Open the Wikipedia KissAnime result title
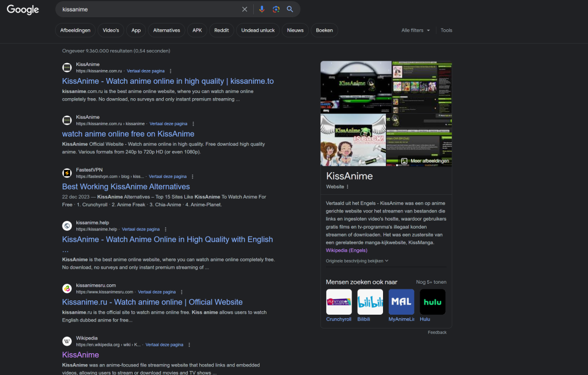The height and width of the screenshot is (375, 588). point(80,355)
